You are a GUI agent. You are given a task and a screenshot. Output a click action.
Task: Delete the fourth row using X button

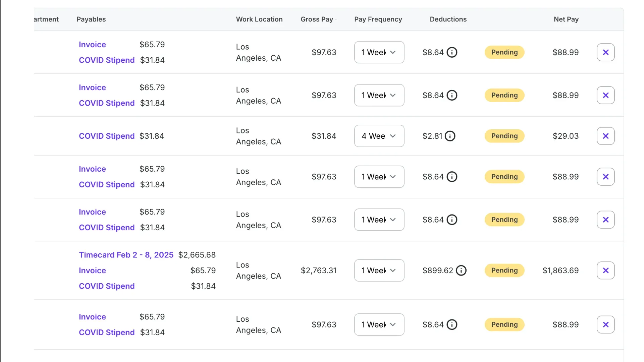[605, 177]
